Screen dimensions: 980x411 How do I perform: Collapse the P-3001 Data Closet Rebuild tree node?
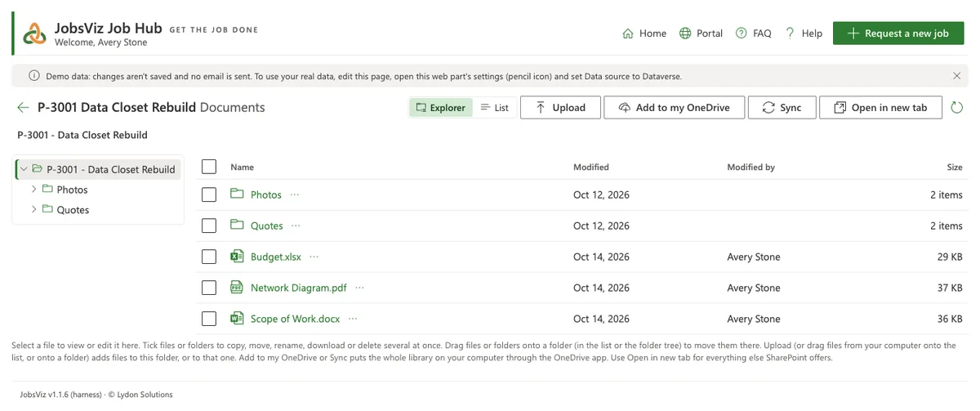coord(24,169)
